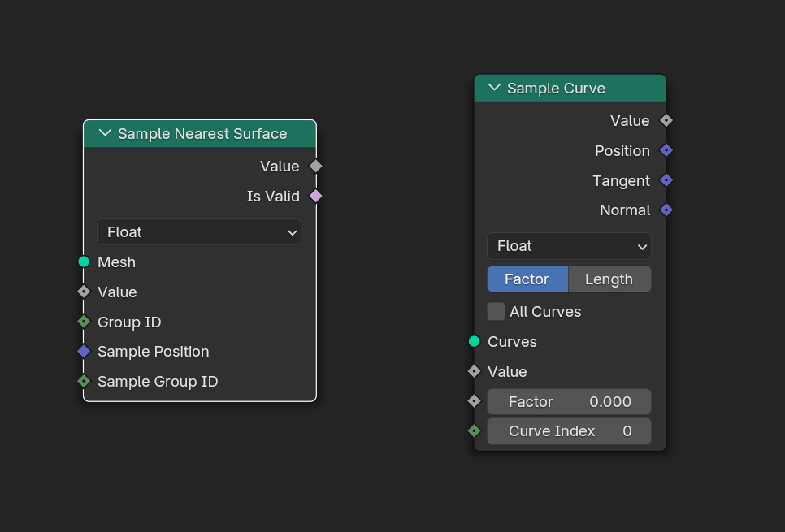Screen dimensions: 785x532
Task: Click the Group ID label
Action: point(129,322)
